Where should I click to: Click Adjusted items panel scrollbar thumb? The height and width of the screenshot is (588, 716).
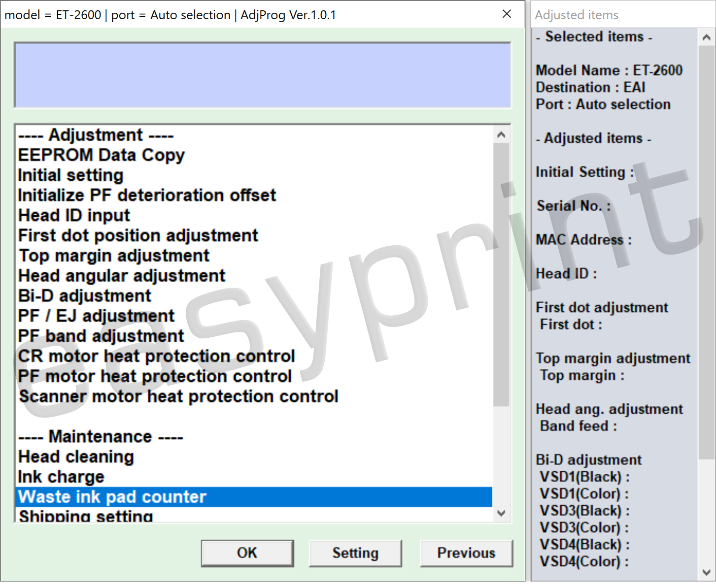pos(706,253)
